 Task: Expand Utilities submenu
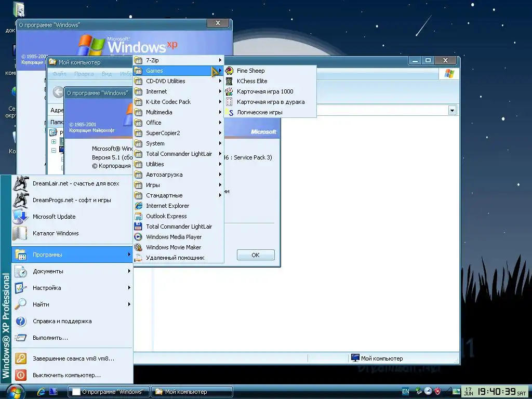179,164
